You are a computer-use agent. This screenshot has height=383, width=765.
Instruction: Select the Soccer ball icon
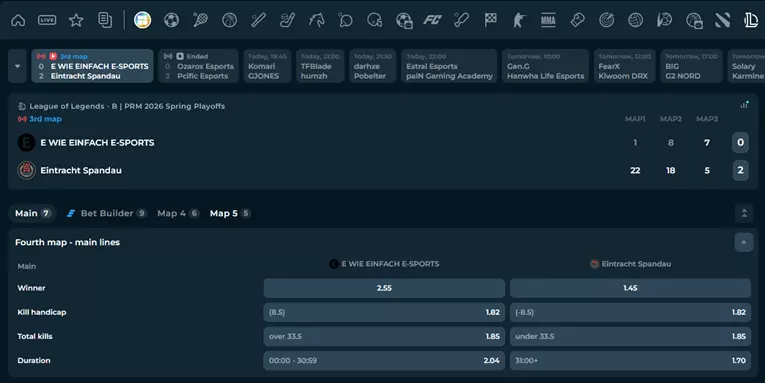(x=171, y=20)
